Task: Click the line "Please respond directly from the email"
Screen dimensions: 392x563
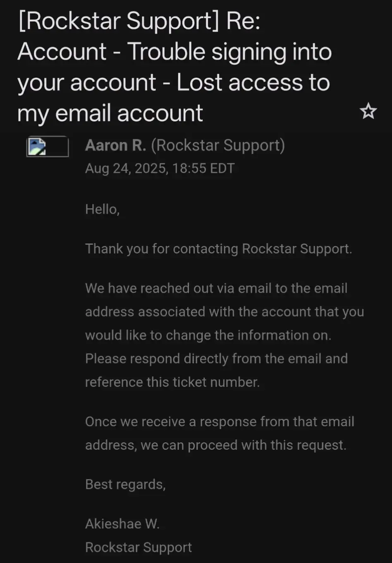Action: (216, 359)
